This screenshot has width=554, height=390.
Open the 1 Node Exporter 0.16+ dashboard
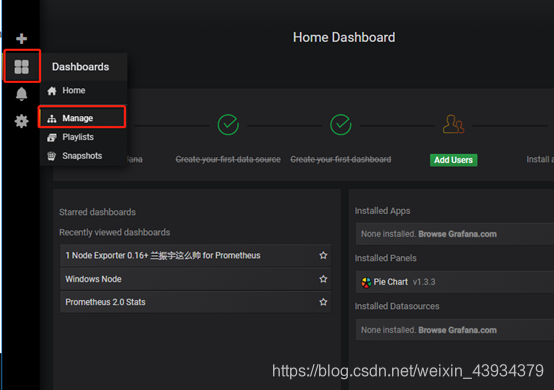tap(196, 255)
